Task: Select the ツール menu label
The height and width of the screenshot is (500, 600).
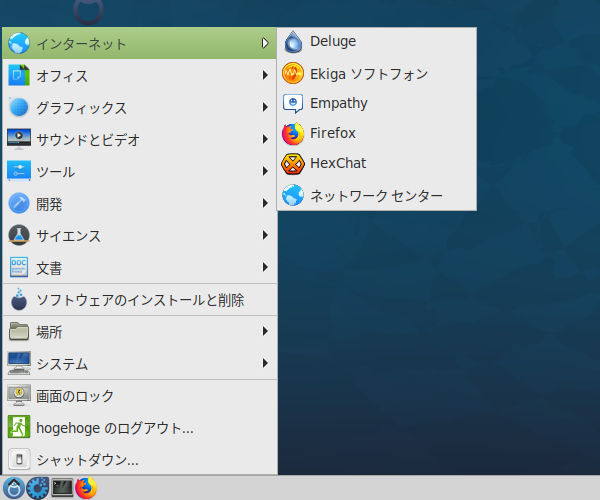Action: point(55,172)
